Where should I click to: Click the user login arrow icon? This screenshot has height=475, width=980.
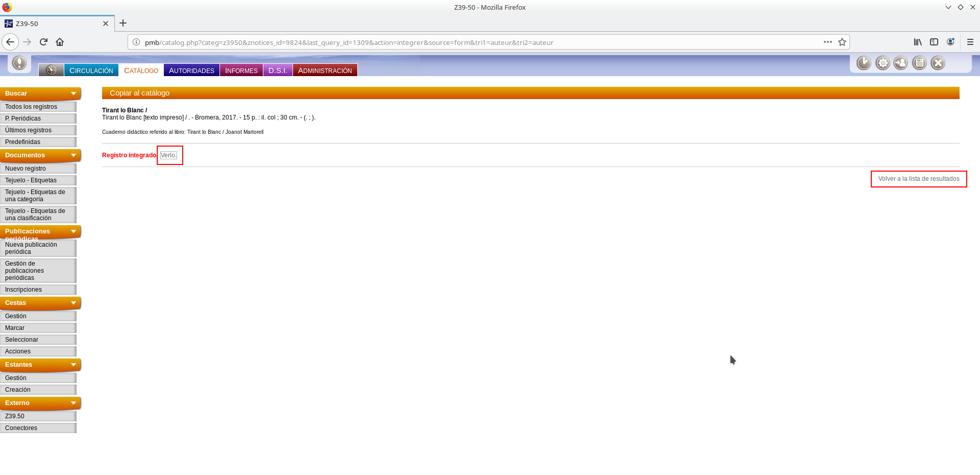[901, 63]
